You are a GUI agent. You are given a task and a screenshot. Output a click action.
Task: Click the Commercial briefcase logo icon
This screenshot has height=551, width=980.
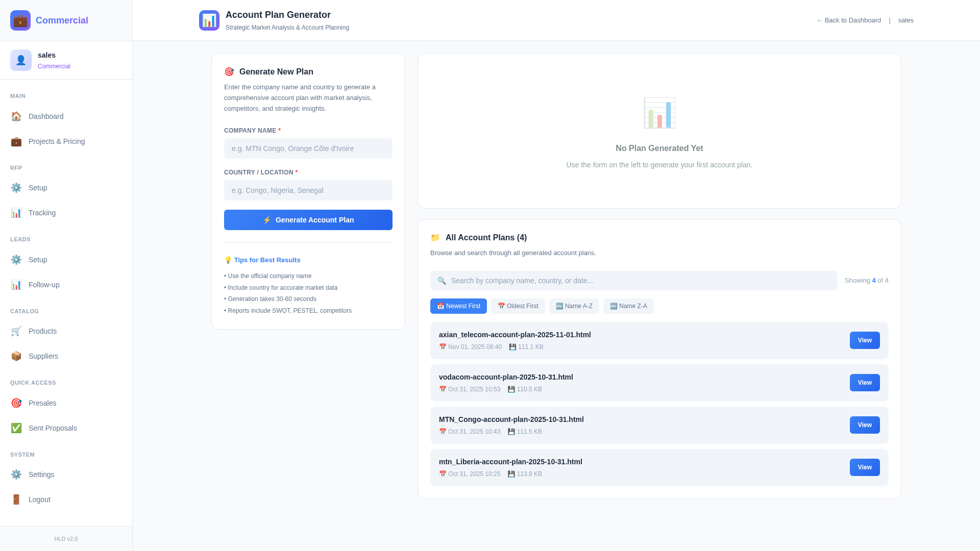(20, 20)
